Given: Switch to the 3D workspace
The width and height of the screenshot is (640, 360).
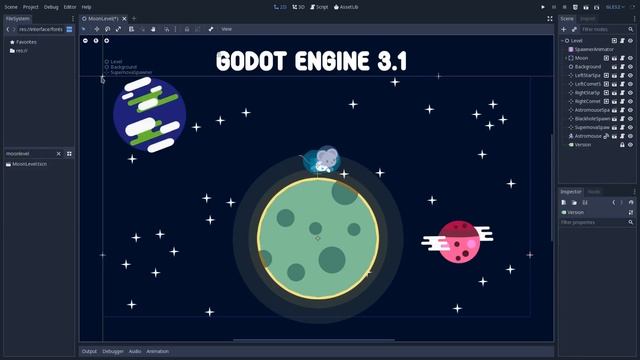Looking at the screenshot, I should 298,7.
